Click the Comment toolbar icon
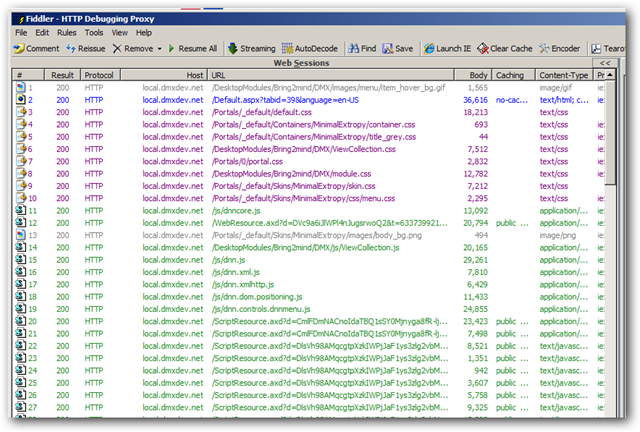The height and width of the screenshot is (432, 640). [19, 49]
